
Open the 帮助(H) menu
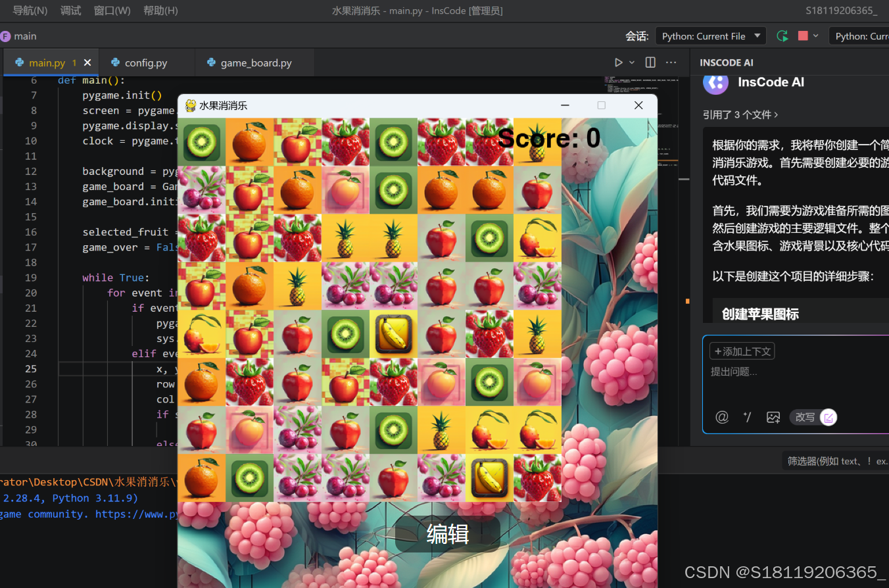(160, 11)
